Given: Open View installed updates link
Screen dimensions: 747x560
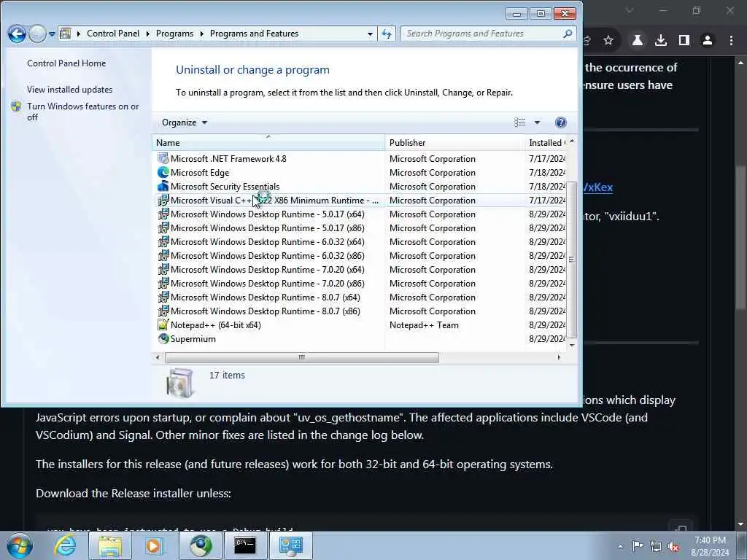Looking at the screenshot, I should 69,90.
